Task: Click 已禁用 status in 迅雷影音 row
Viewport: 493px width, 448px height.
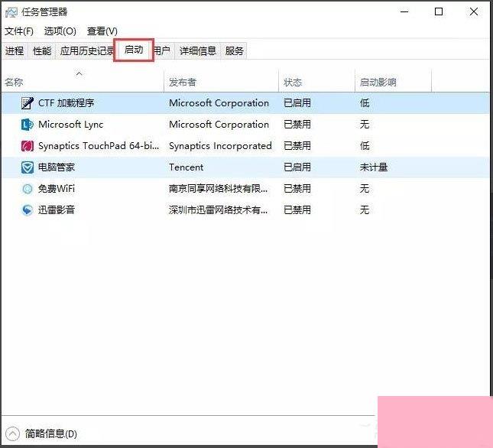Action: [297, 210]
